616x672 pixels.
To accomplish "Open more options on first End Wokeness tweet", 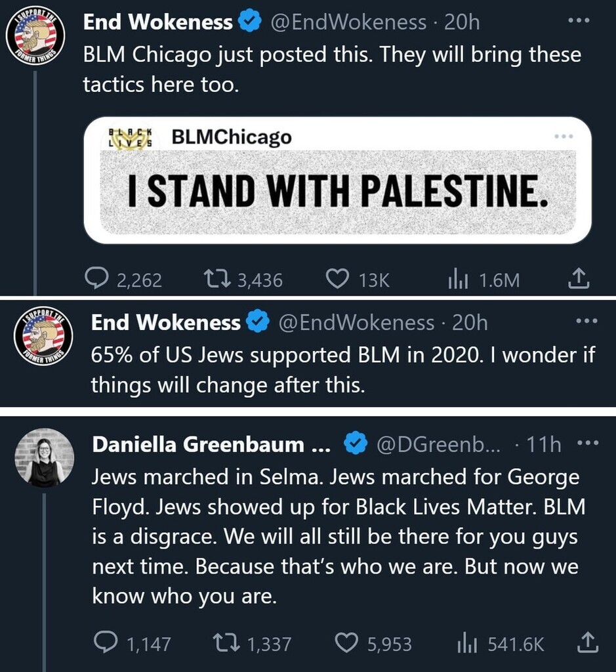I will pos(579,22).
